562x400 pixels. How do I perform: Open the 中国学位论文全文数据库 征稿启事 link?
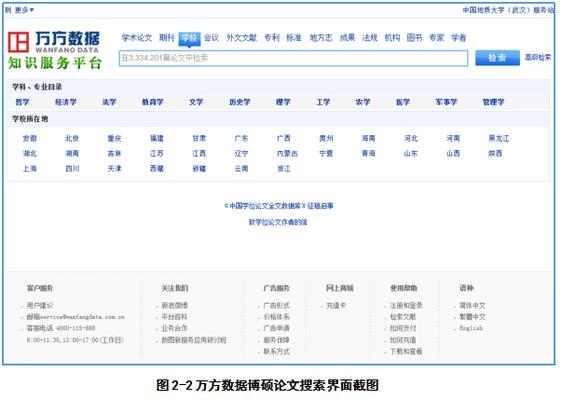[278, 206]
